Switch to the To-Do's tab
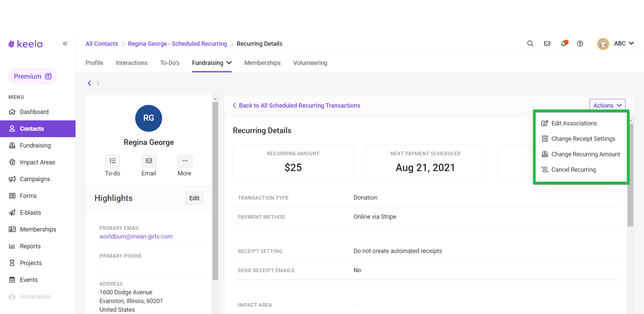This screenshot has height=314, width=644. [x=170, y=63]
